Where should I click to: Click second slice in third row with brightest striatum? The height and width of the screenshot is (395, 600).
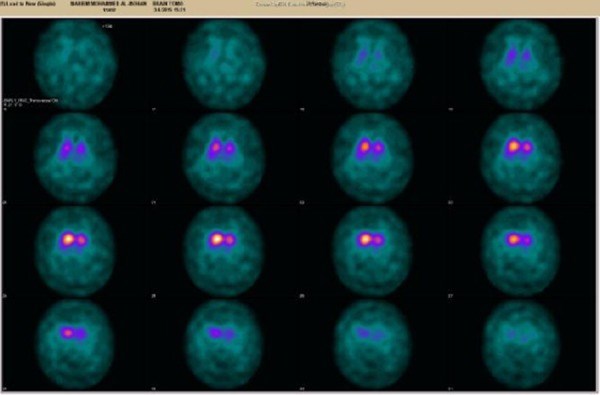(x=224, y=251)
